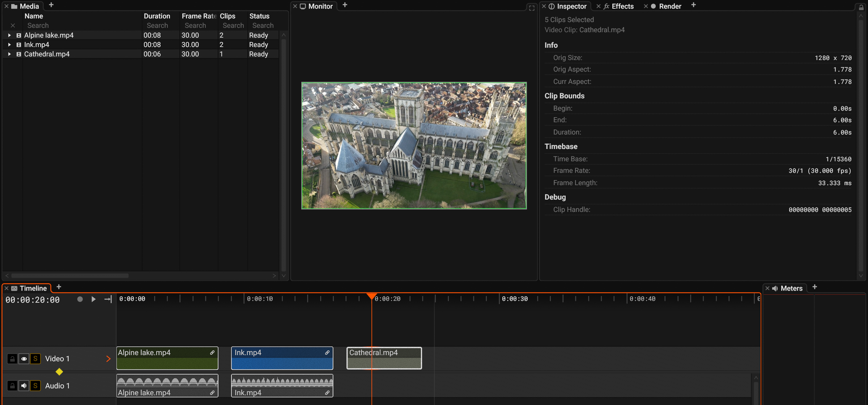The width and height of the screenshot is (868, 405).
Task: Close the Effects tab
Action: pos(599,6)
